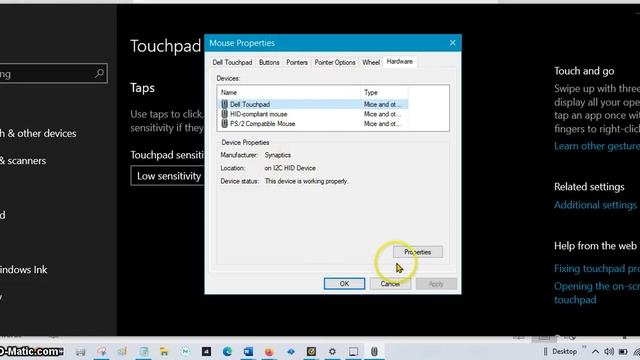Click the "Synaptics" manufacturer value

coord(278,155)
